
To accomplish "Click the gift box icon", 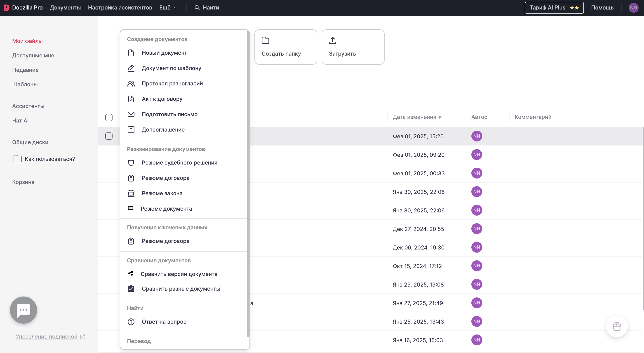I will 617,326.
